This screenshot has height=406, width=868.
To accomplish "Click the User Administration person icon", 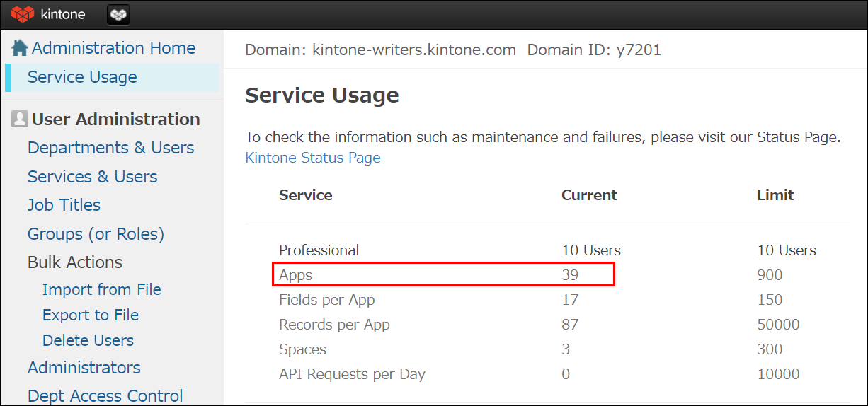I will tap(20, 120).
